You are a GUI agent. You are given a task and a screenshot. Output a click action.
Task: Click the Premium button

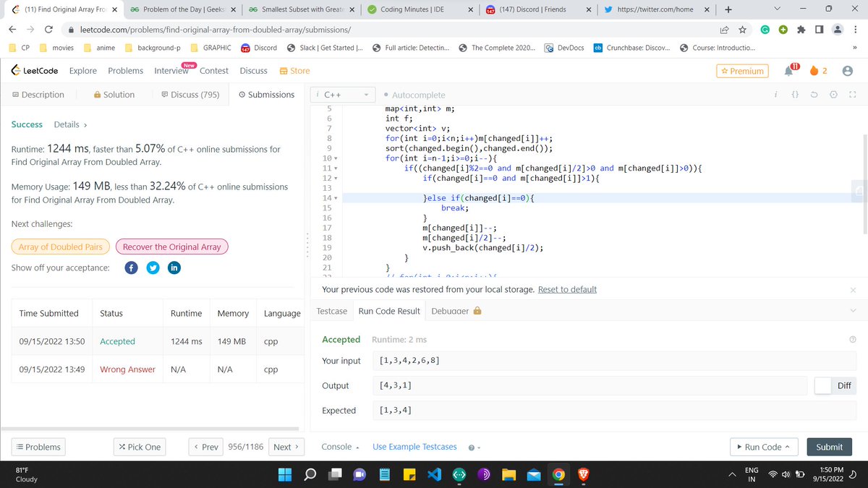[743, 71]
